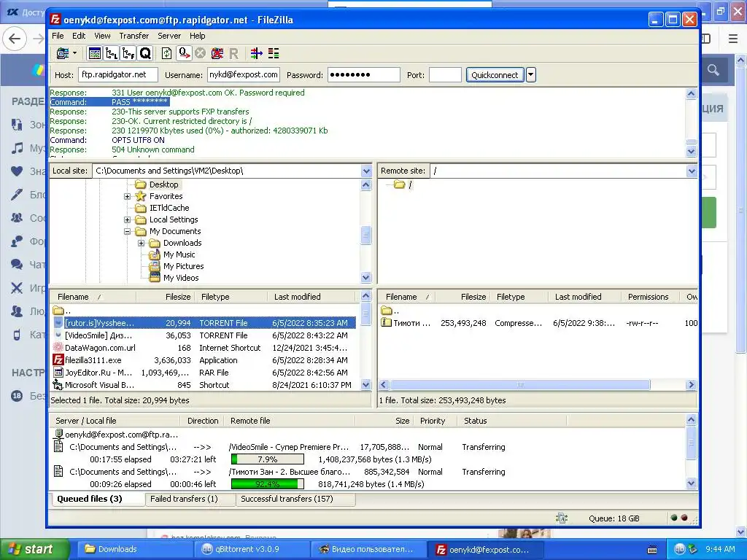Click the Port field
Viewport: 747px width, 560px height.
coord(445,75)
